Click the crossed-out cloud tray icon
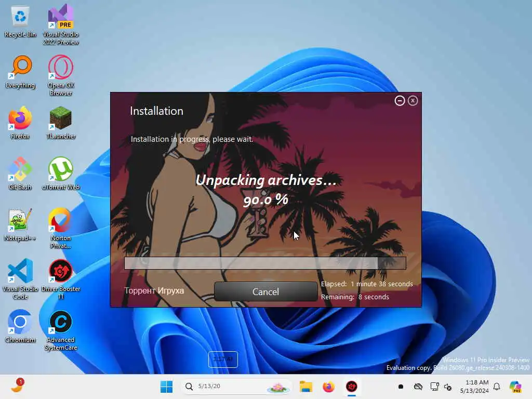The width and height of the screenshot is (532, 399). pos(418,387)
